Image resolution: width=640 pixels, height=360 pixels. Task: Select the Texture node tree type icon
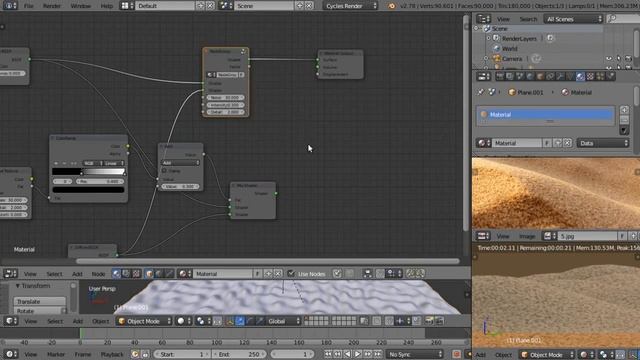(136, 273)
